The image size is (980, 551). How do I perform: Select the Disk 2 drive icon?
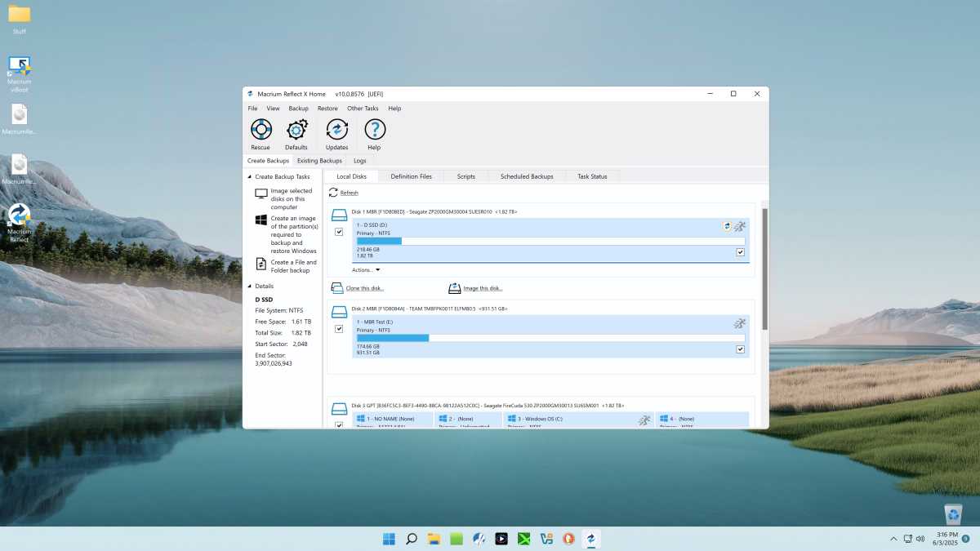339,311
